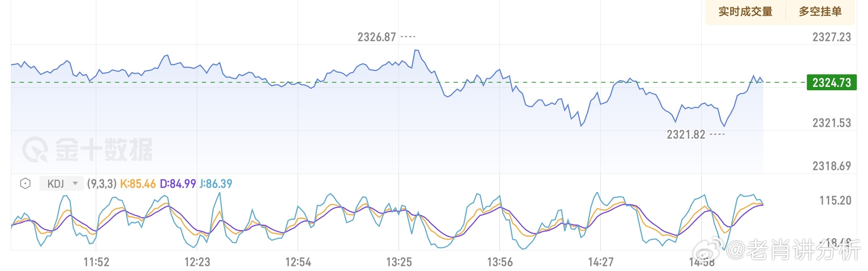Click the 11:52 time axis marker
The image size is (868, 271).
[x=96, y=262]
